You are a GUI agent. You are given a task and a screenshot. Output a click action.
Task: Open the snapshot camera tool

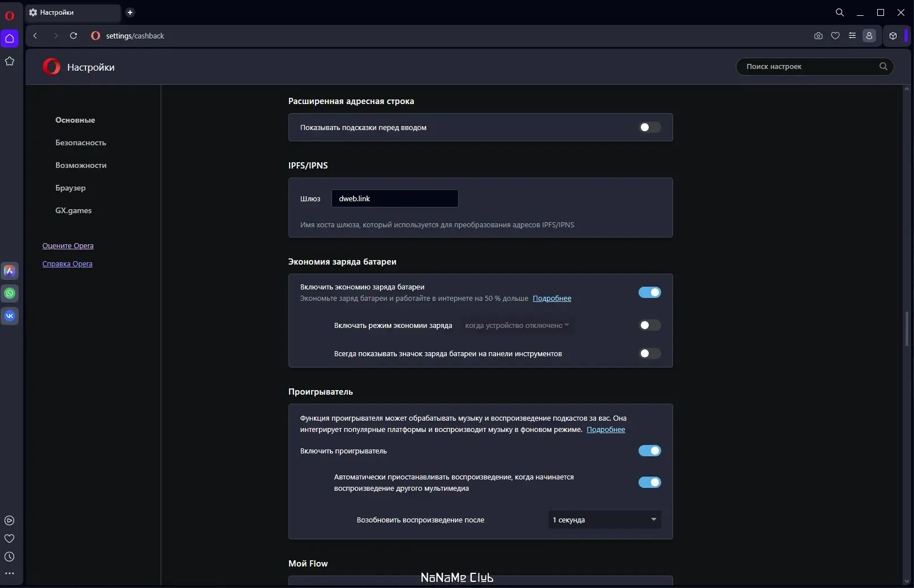pos(818,36)
